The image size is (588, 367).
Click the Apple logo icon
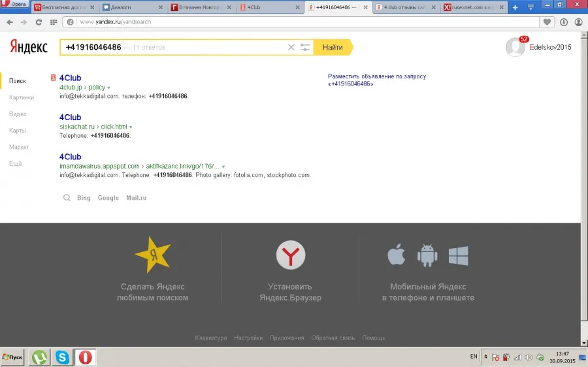click(397, 255)
